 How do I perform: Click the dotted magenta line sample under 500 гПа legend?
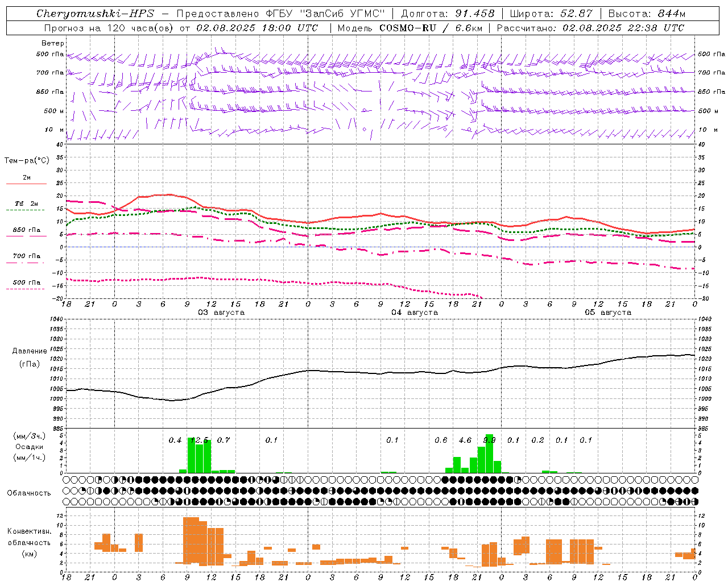tap(26, 289)
